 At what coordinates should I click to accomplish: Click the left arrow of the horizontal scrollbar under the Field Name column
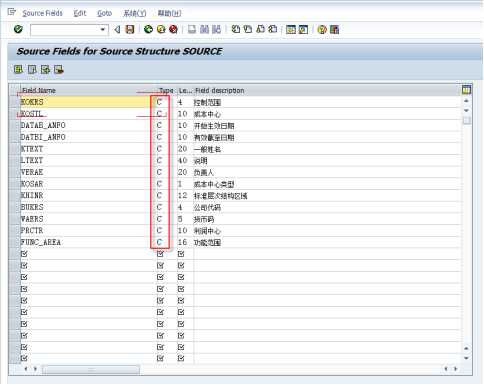26,369
